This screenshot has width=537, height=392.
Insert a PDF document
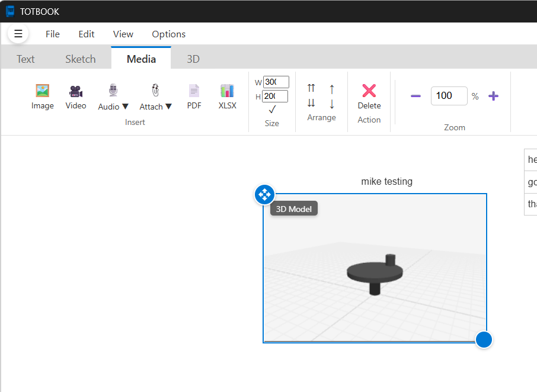pyautogui.click(x=194, y=97)
